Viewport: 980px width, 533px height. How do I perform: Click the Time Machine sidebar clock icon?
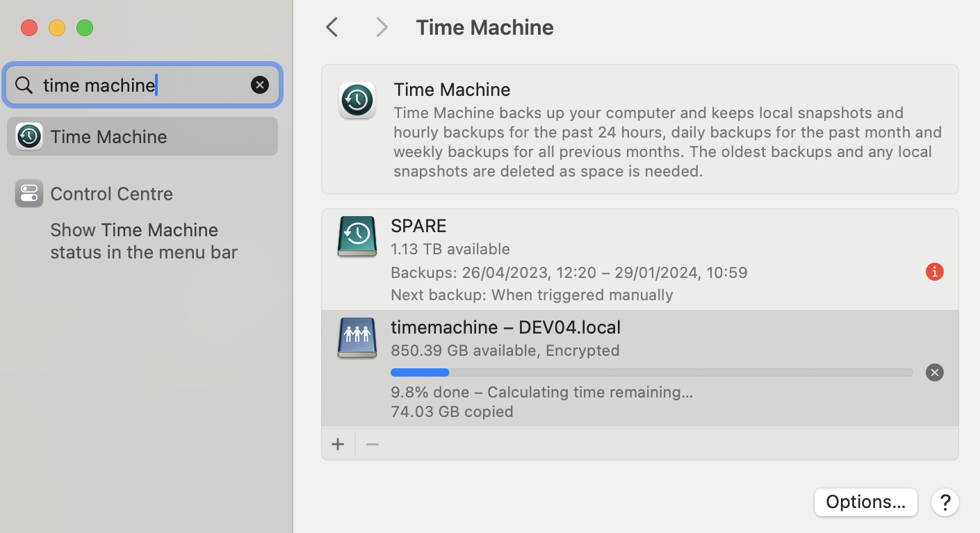tap(29, 136)
